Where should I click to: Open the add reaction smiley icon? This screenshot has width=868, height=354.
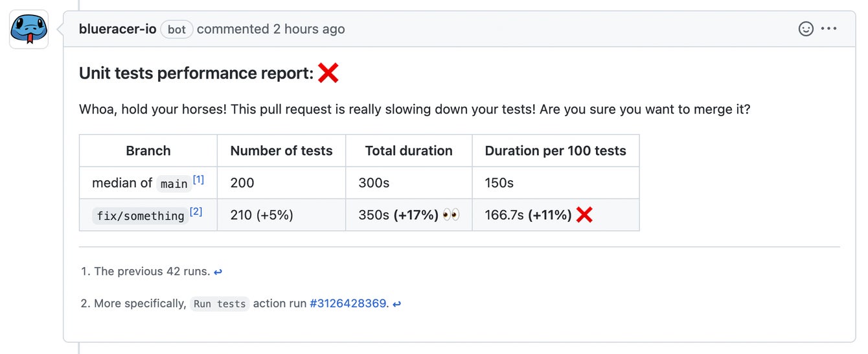(x=805, y=29)
